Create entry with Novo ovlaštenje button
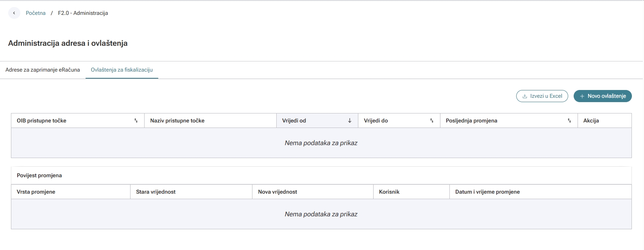This screenshot has height=250, width=644. 603,96
